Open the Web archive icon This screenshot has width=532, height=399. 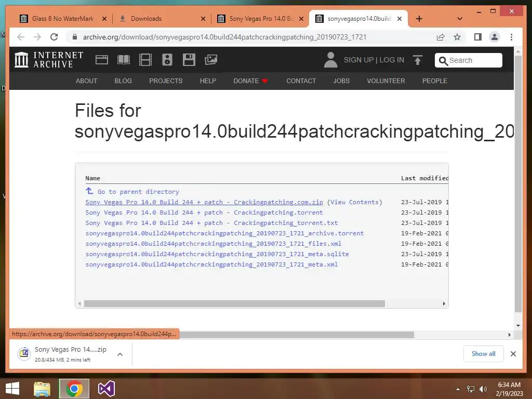point(101,60)
